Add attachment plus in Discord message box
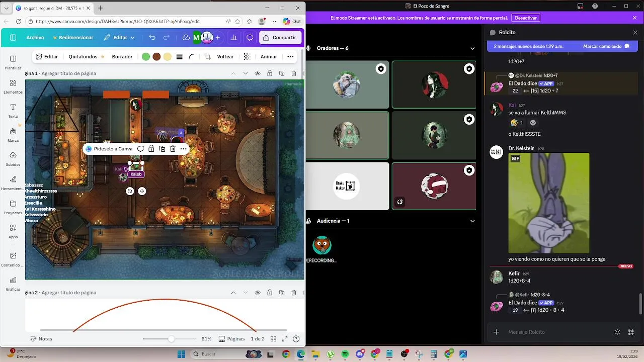The image size is (644, 362). click(x=497, y=332)
